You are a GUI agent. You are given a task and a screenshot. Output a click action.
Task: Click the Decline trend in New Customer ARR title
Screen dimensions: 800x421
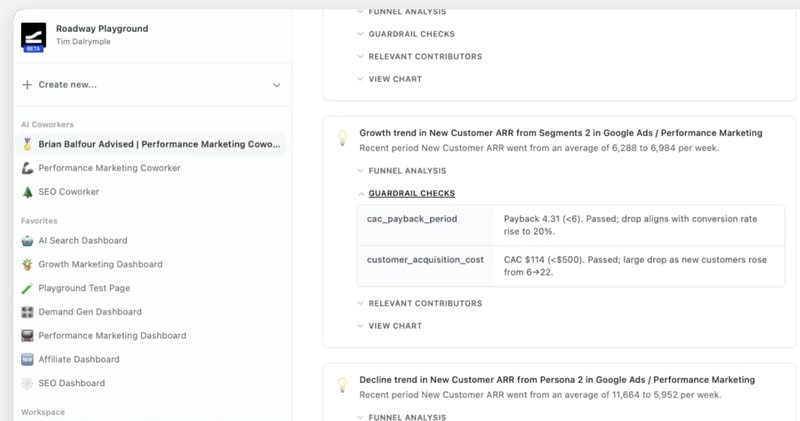tap(557, 380)
